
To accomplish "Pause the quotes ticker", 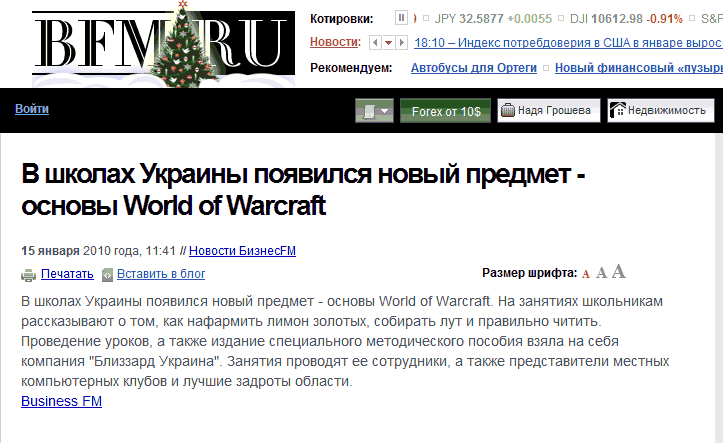I will [x=401, y=18].
